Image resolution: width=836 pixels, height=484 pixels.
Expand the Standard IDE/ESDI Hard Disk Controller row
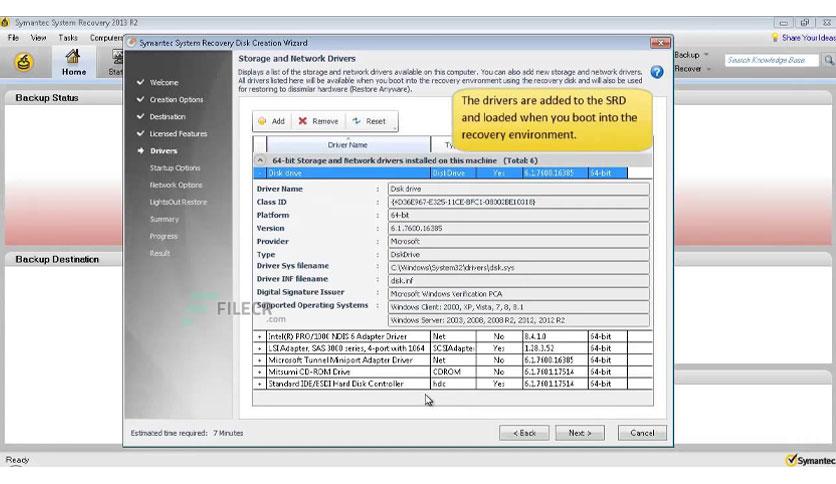point(260,384)
